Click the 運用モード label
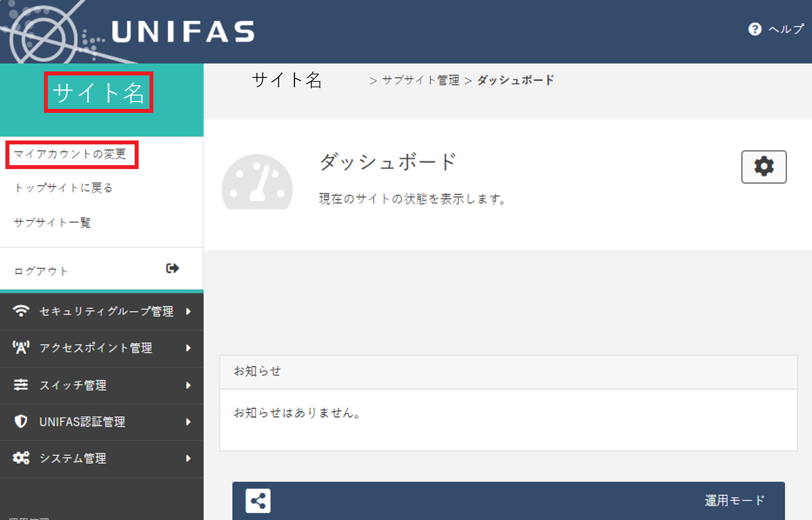Viewport: 812px width, 520px height. pos(735,501)
